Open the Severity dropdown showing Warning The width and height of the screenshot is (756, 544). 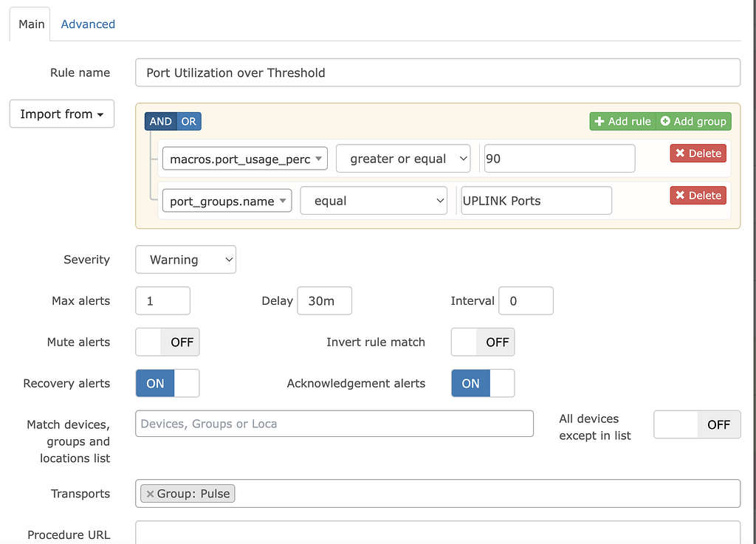[185, 259]
